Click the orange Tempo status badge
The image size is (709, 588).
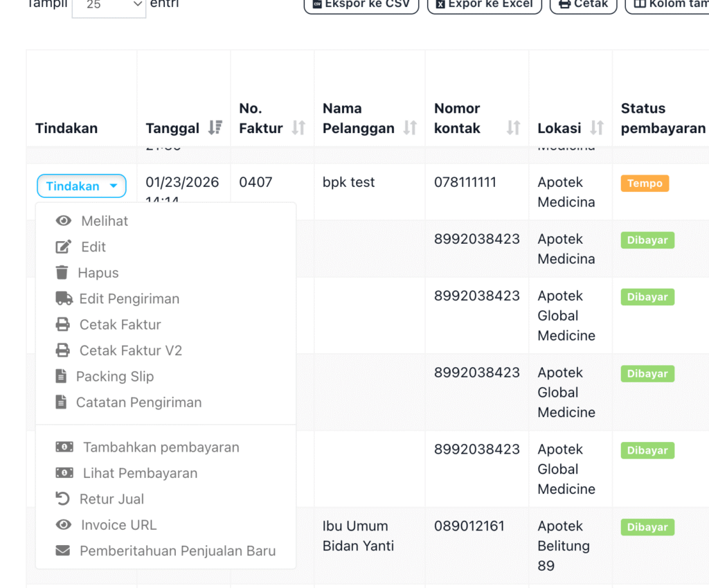645,184
